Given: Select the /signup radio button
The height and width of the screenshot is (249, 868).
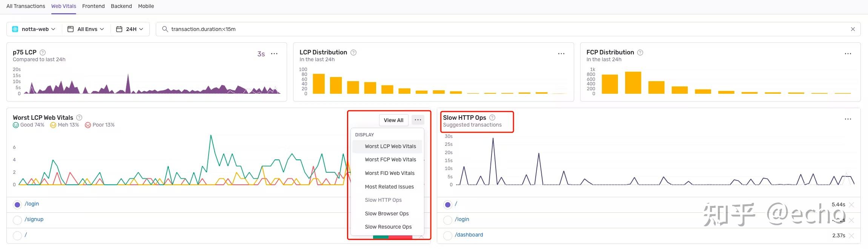Looking at the screenshot, I should 17,220.
